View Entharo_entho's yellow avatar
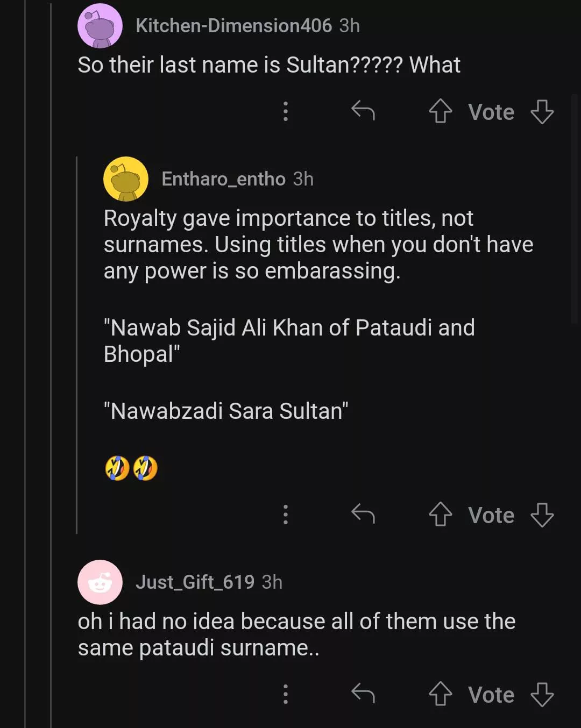 pyautogui.click(x=126, y=179)
